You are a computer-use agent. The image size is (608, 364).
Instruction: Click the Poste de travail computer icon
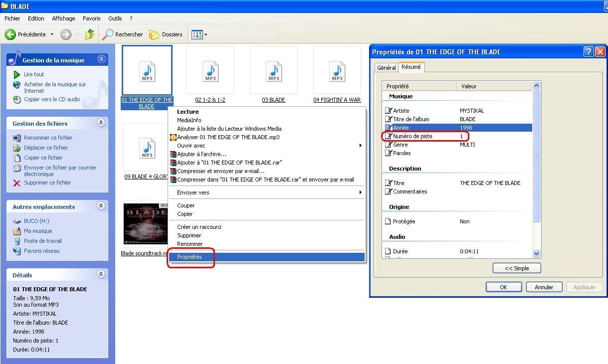pos(17,241)
